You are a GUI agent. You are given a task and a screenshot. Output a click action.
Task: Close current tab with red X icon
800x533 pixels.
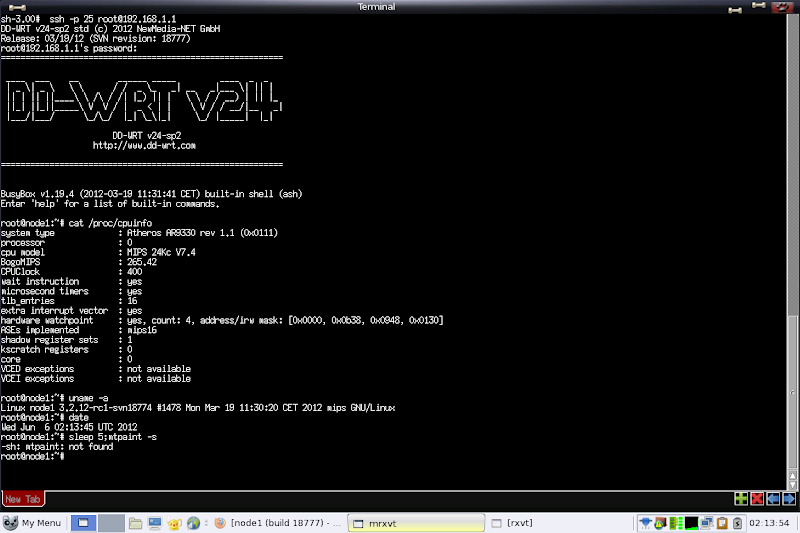(757, 499)
